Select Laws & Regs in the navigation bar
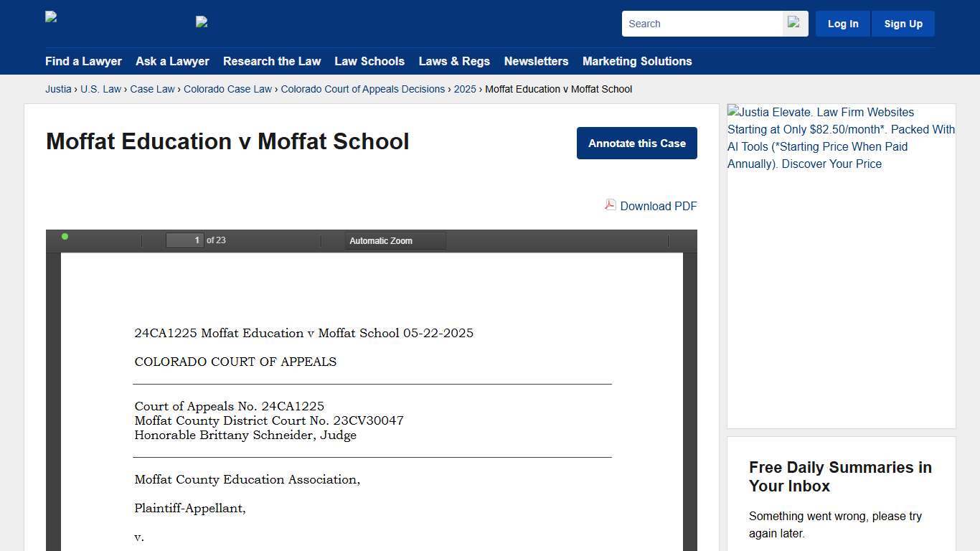 click(454, 61)
